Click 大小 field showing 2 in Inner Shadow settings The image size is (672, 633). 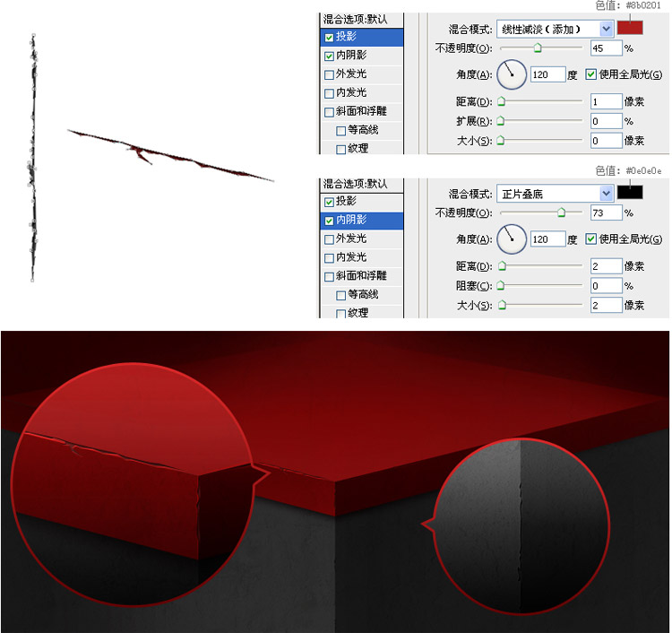coord(606,306)
